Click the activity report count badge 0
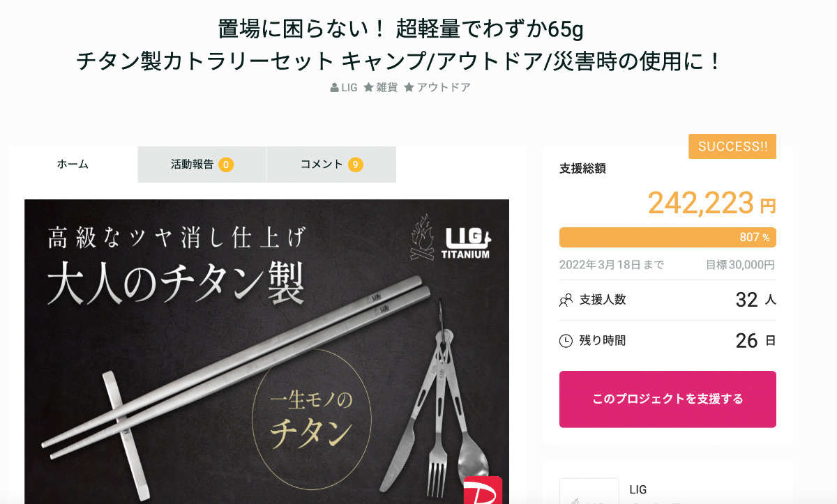Image resolution: width=837 pixels, height=504 pixels. tap(226, 165)
